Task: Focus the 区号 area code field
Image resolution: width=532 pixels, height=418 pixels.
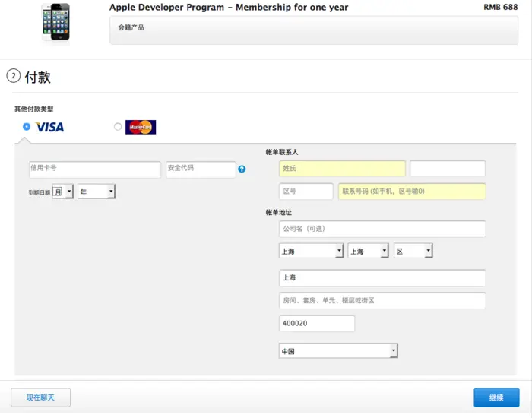Action: click(x=306, y=192)
